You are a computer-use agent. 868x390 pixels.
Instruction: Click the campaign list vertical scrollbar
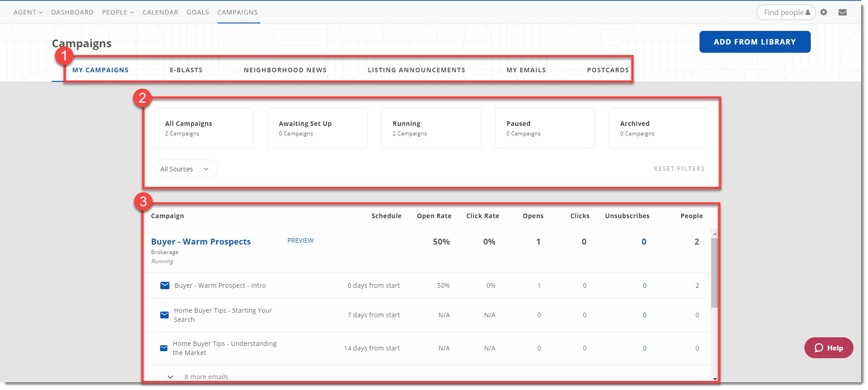(714, 273)
